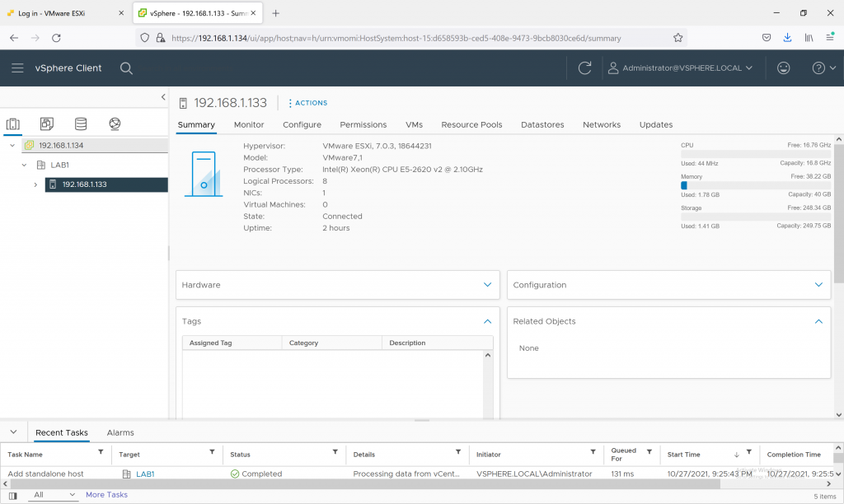The image size is (844, 504).
Task: Expand the Hardware panel
Action: [x=487, y=285]
